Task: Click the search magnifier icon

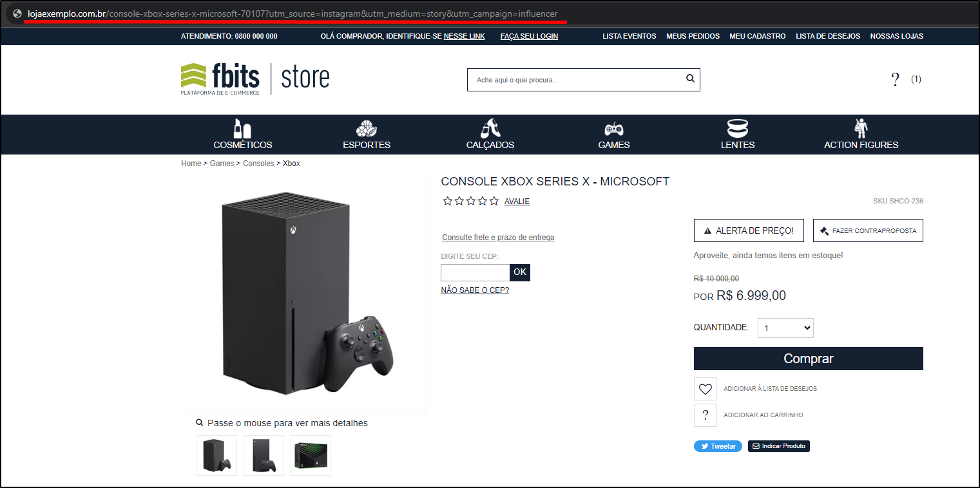Action: coord(690,79)
